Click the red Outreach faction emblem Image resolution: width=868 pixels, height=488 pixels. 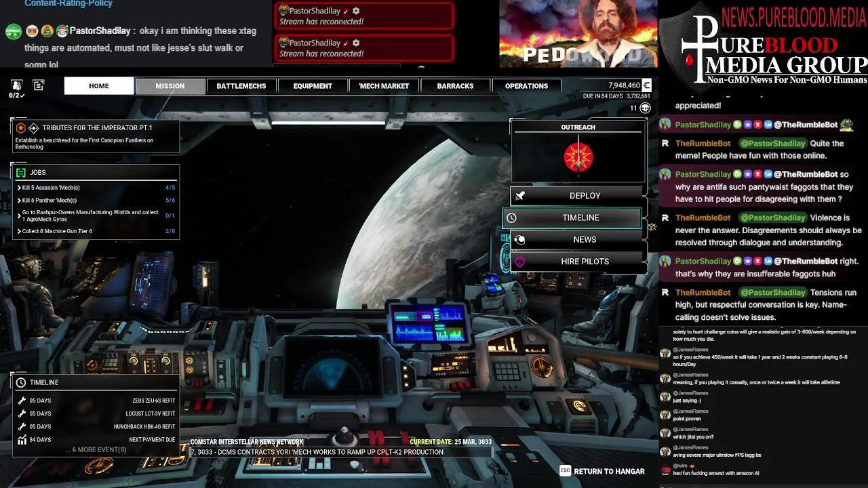coord(578,157)
